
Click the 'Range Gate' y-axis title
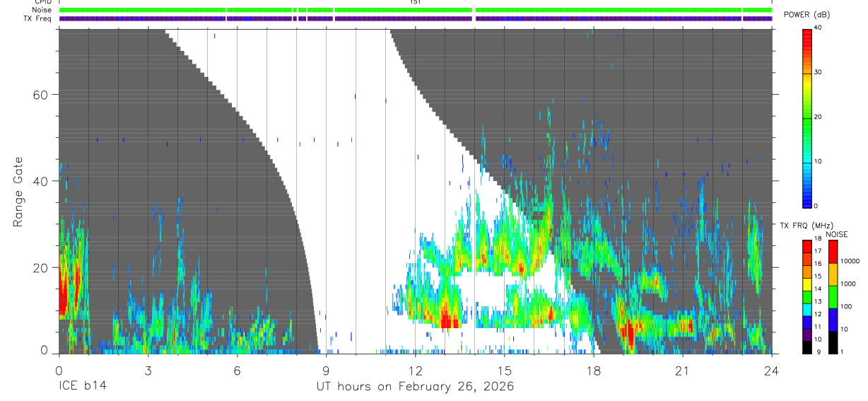(18, 192)
